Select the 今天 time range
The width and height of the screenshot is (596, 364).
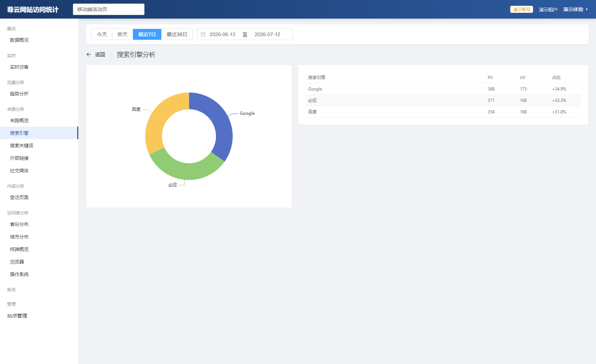pyautogui.click(x=102, y=34)
